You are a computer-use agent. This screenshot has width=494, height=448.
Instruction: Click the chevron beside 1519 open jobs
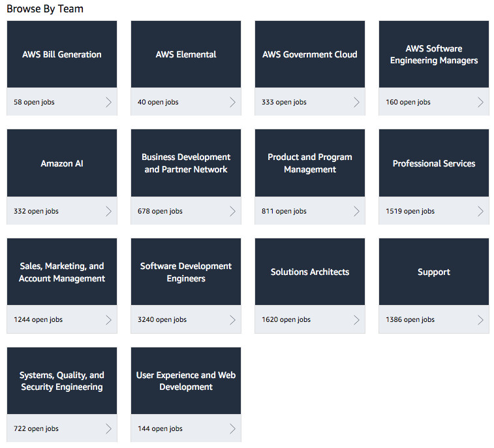[x=480, y=211]
